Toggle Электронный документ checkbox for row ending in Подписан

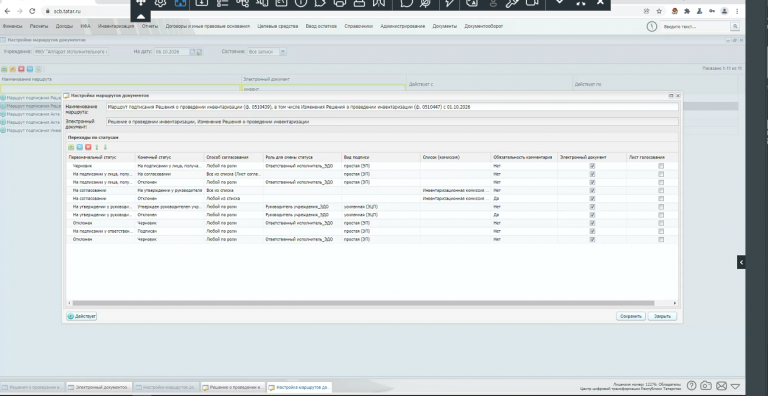pos(592,231)
